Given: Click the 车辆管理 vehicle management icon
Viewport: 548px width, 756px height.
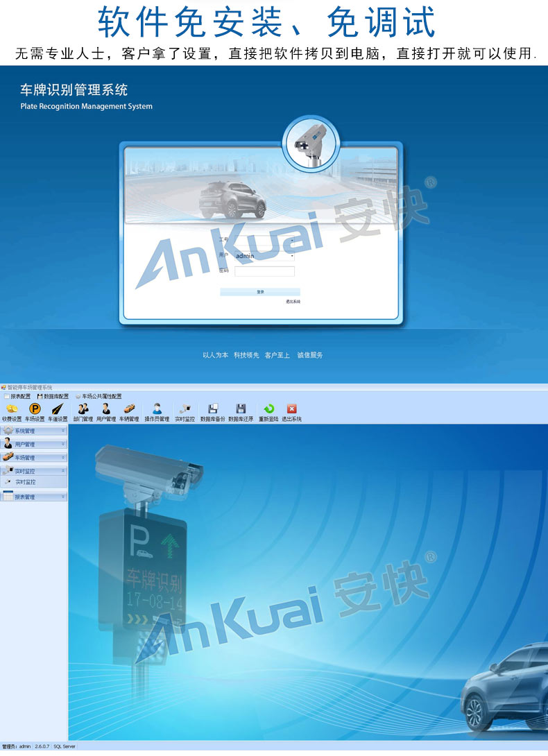Looking at the screenshot, I should [x=129, y=409].
